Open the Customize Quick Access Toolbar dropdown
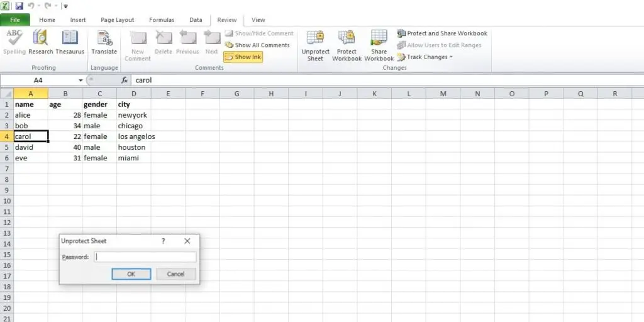This screenshot has width=644, height=322. click(x=65, y=6)
